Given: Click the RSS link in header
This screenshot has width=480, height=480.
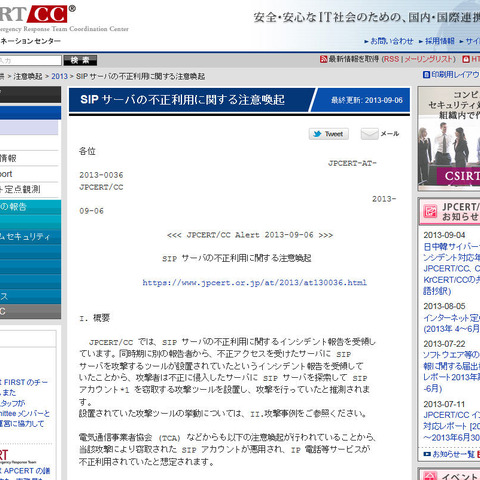Looking at the screenshot, I should pyautogui.click(x=391, y=59).
